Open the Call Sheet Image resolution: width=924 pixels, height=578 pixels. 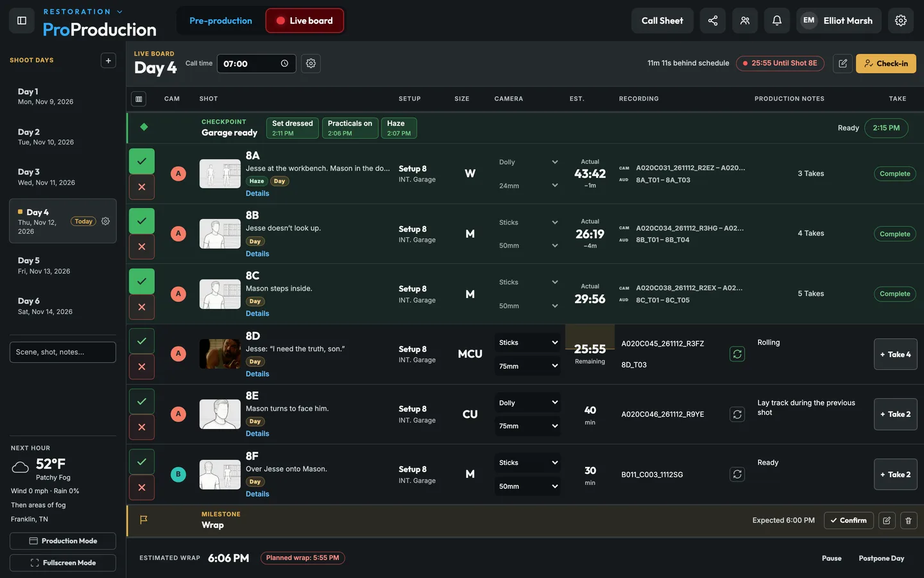tap(662, 21)
